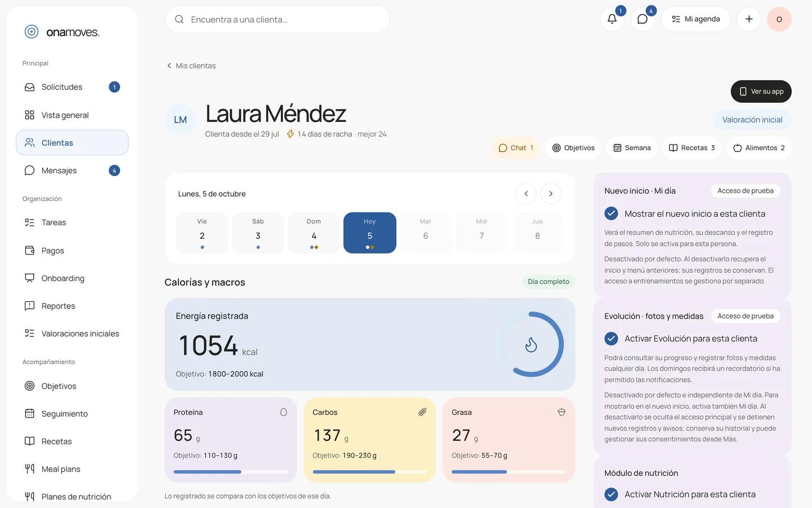Image resolution: width=812 pixels, height=508 pixels.
Task: Open the Valoración inicial button
Action: pos(752,120)
